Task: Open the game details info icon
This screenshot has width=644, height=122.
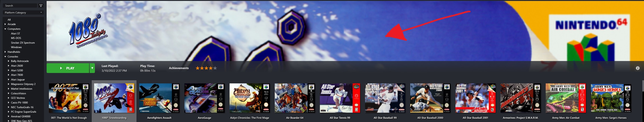Action: click(x=637, y=68)
